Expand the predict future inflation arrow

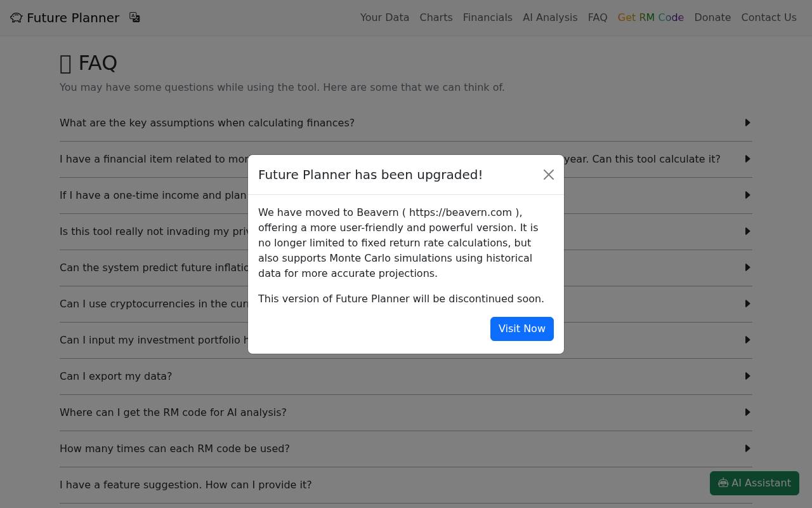(747, 267)
